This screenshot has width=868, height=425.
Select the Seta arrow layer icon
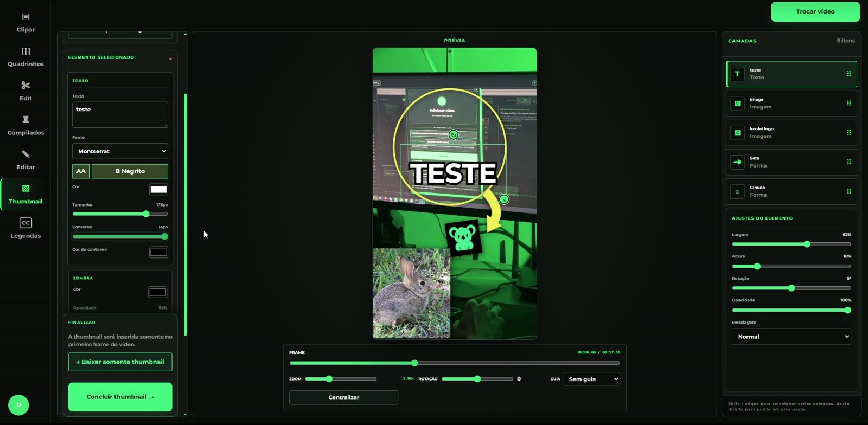tap(737, 162)
